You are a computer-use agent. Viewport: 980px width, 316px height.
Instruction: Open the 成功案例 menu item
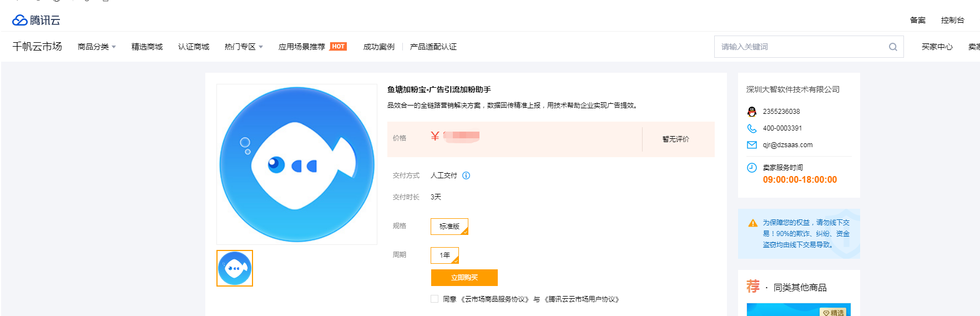point(379,47)
